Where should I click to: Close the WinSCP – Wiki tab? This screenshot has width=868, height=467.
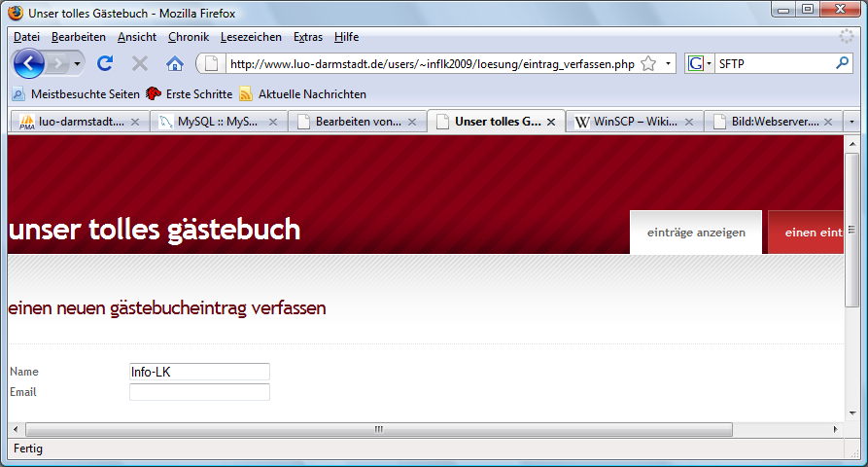pyautogui.click(x=689, y=123)
